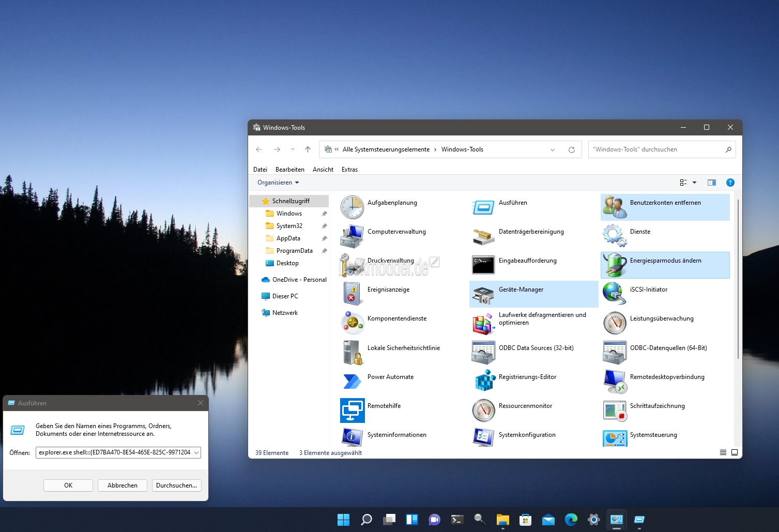This screenshot has height=532, width=779.
Task: Open the Extras menu
Action: (349, 170)
